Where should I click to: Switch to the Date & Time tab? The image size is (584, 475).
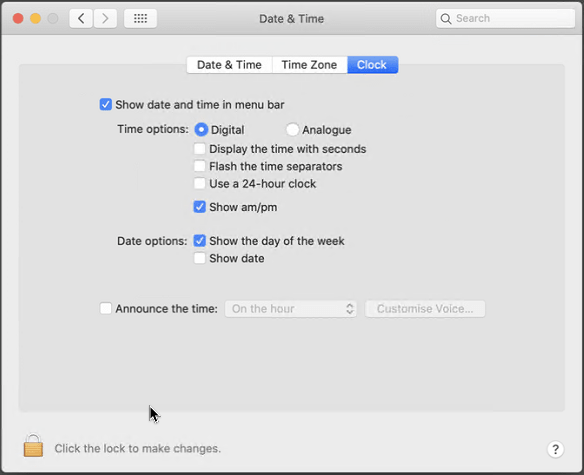pyautogui.click(x=229, y=65)
